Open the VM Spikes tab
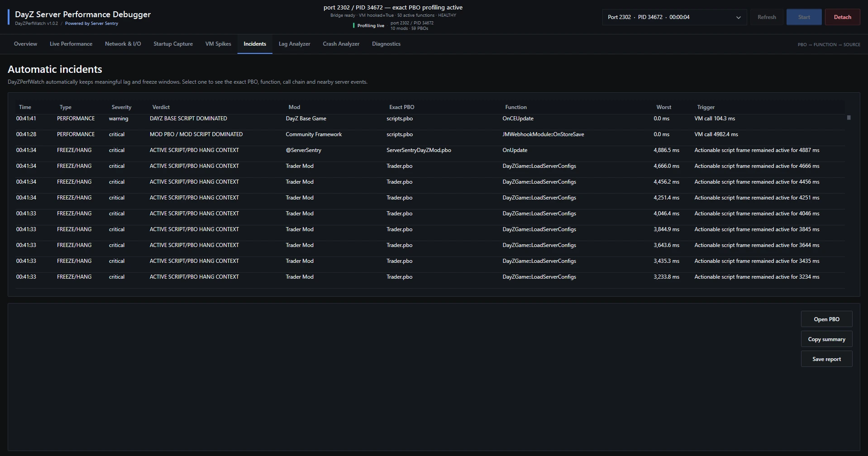This screenshot has width=868, height=456. 218,44
